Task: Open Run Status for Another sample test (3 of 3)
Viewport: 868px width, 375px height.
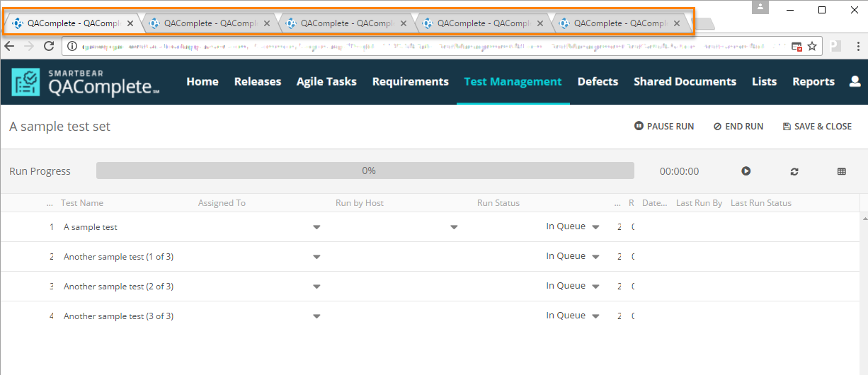Action: (595, 316)
